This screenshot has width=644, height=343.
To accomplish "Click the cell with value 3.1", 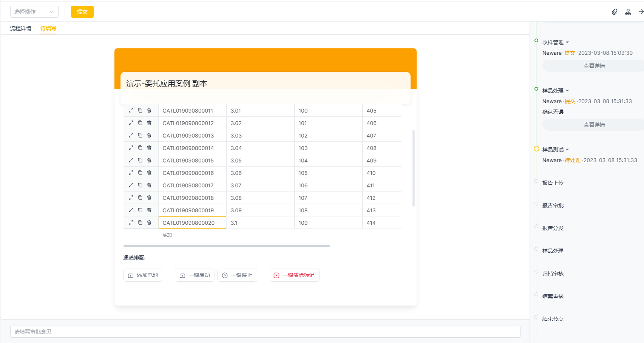I will pyautogui.click(x=260, y=222).
